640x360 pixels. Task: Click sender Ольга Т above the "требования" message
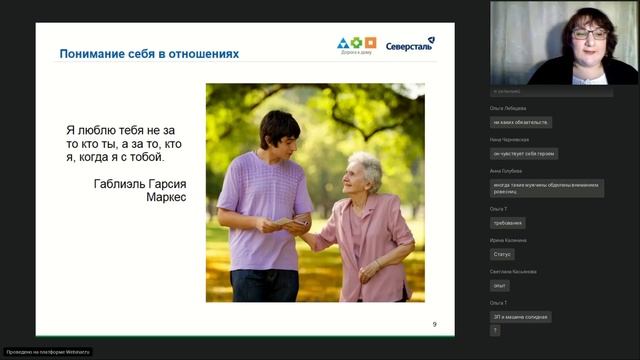(x=498, y=209)
